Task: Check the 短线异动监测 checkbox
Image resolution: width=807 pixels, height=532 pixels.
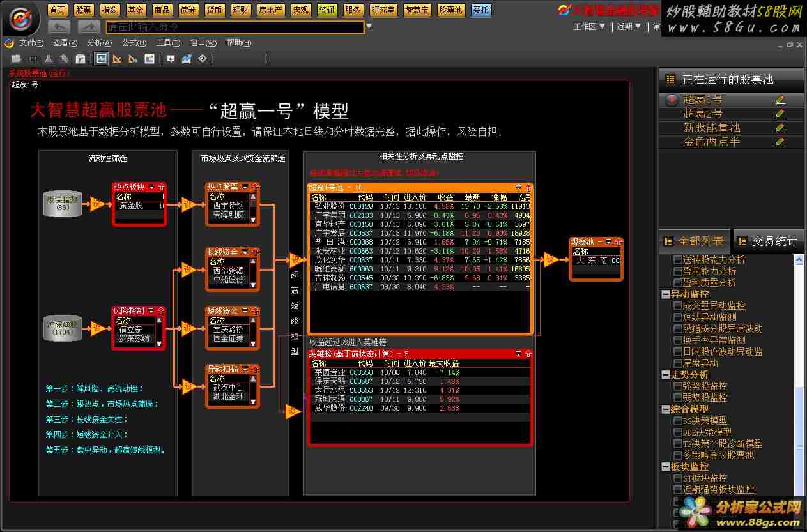Action: [x=678, y=317]
